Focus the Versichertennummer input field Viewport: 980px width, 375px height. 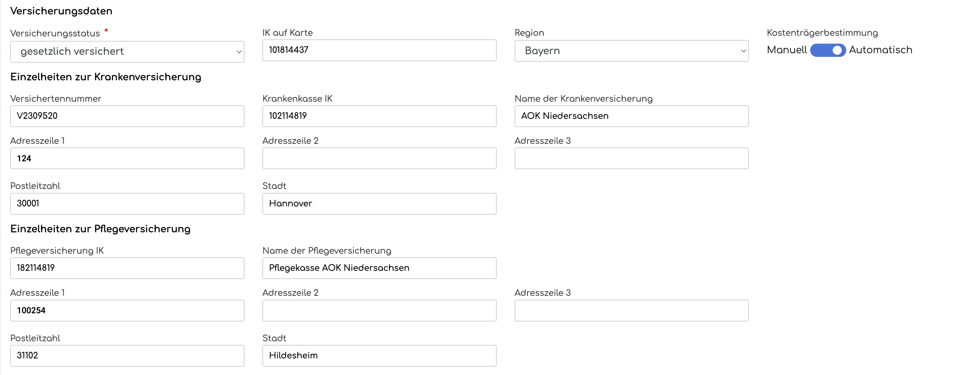(x=127, y=116)
